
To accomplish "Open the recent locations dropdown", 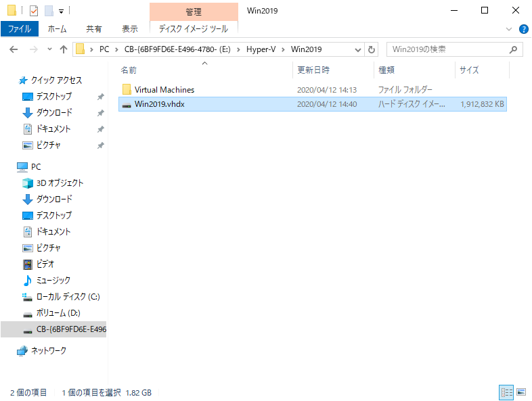I will coord(49,49).
